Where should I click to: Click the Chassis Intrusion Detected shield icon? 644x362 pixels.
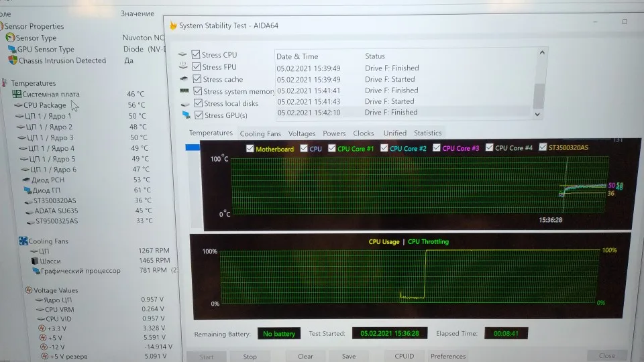click(13, 60)
